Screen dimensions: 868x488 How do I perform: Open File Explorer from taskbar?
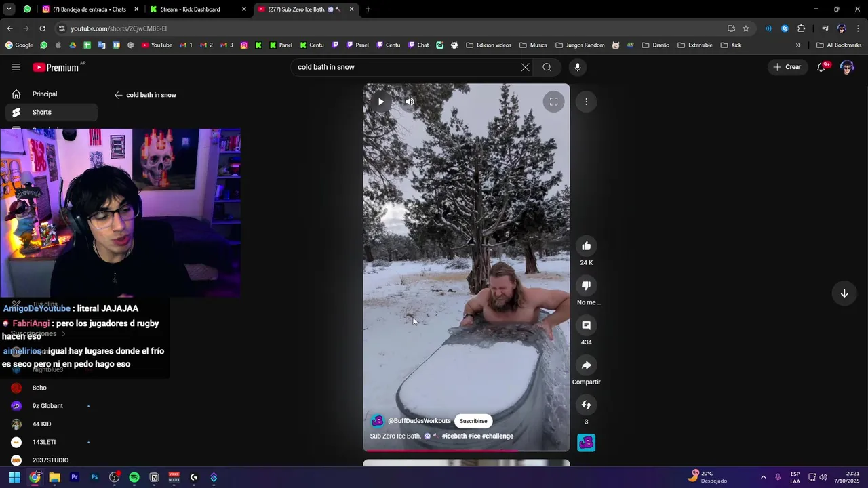54,477
